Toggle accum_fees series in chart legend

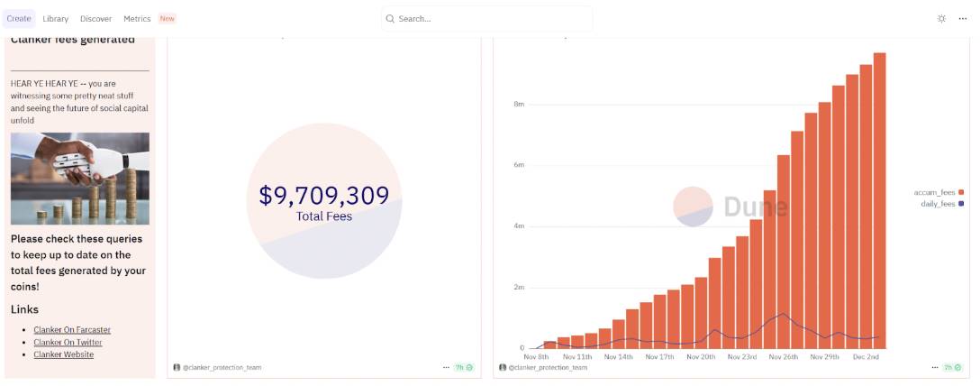(934, 192)
